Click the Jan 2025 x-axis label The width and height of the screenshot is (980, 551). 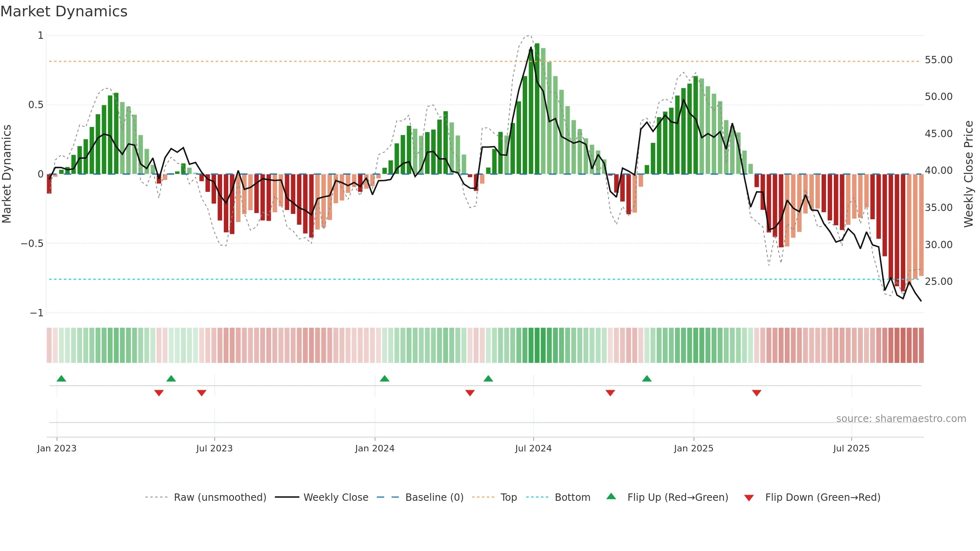(694, 448)
